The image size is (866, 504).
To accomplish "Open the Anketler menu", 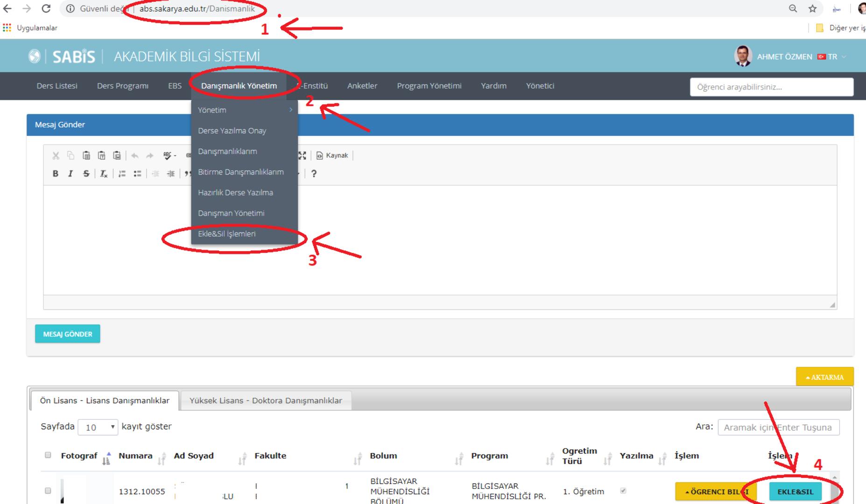I will pyautogui.click(x=362, y=86).
